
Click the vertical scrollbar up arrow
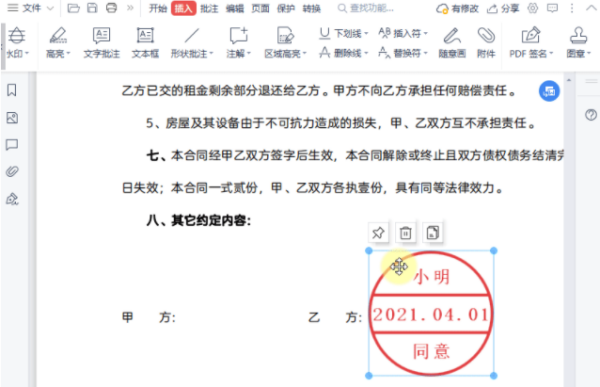(569, 80)
